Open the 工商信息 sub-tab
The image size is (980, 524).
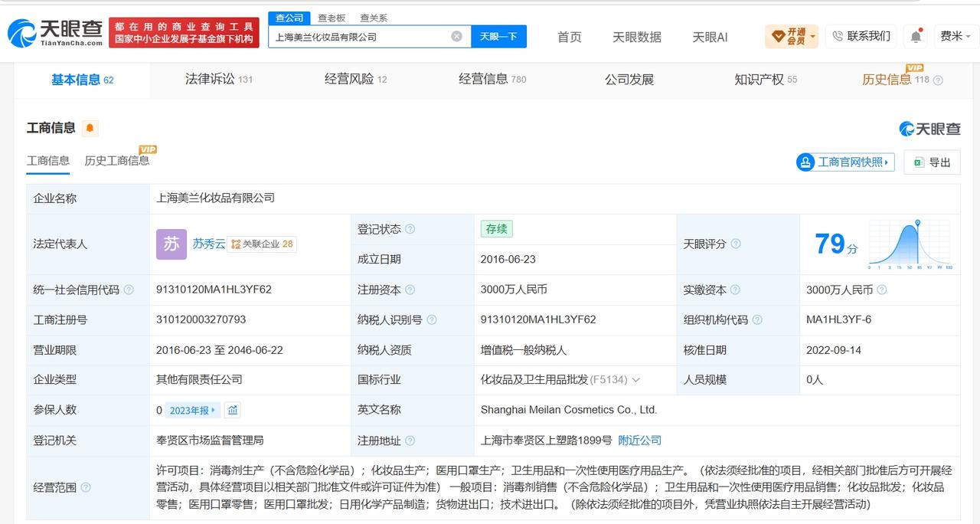(x=48, y=160)
